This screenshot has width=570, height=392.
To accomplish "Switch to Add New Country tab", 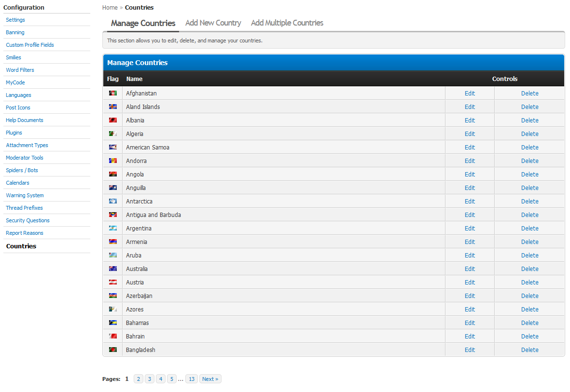I will 213,23.
